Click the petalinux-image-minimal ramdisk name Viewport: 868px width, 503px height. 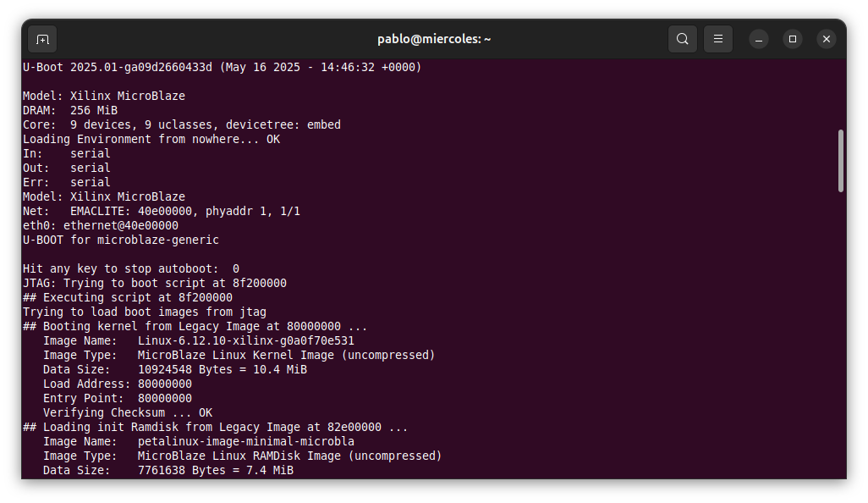coord(245,441)
